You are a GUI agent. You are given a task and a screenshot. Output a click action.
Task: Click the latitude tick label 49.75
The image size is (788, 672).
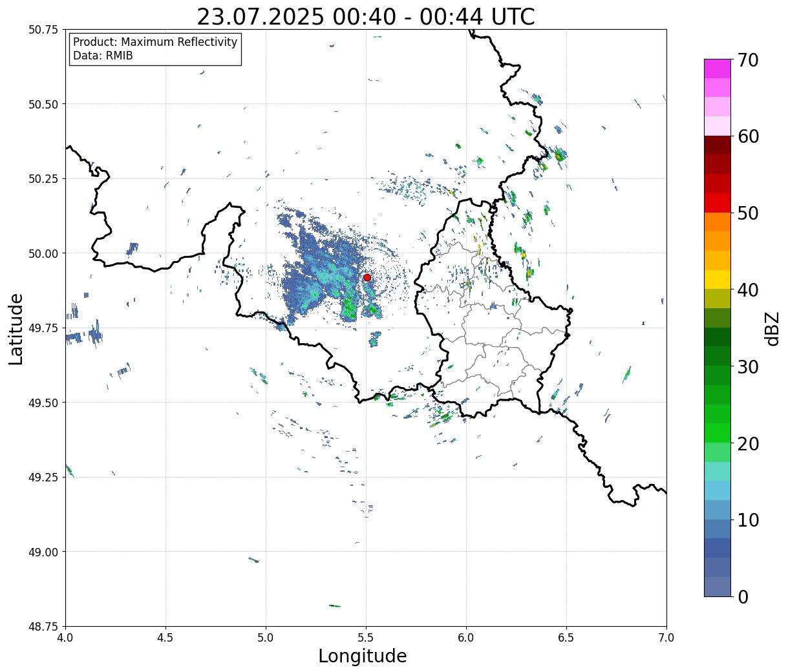(x=43, y=328)
